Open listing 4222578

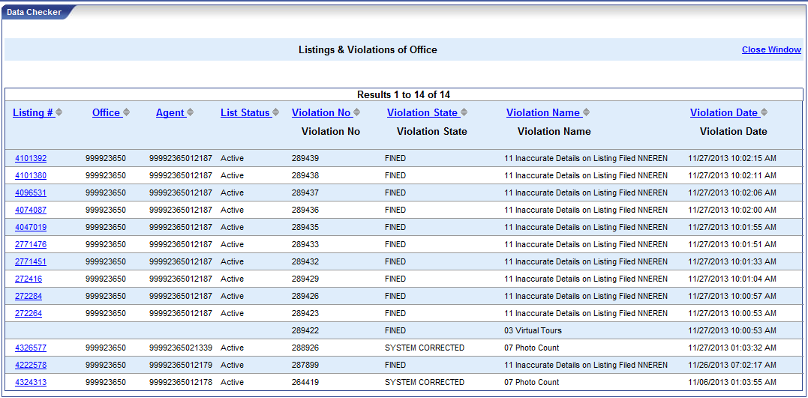[30, 365]
